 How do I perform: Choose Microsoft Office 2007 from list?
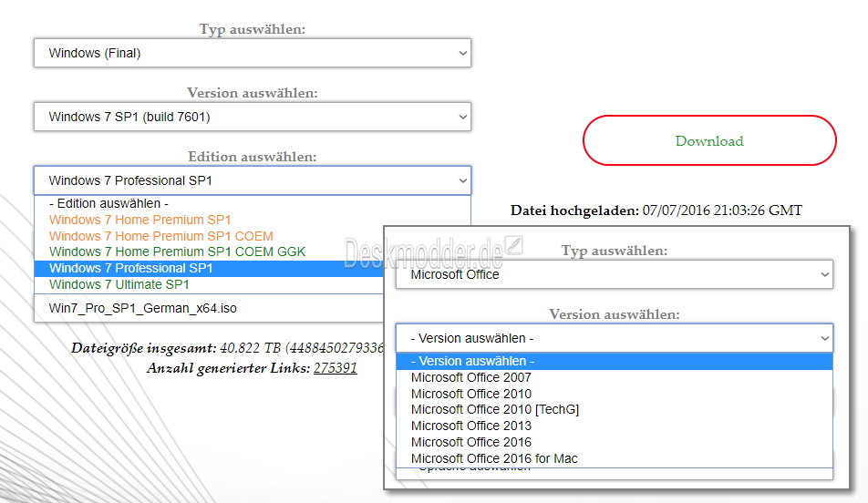coord(615,377)
